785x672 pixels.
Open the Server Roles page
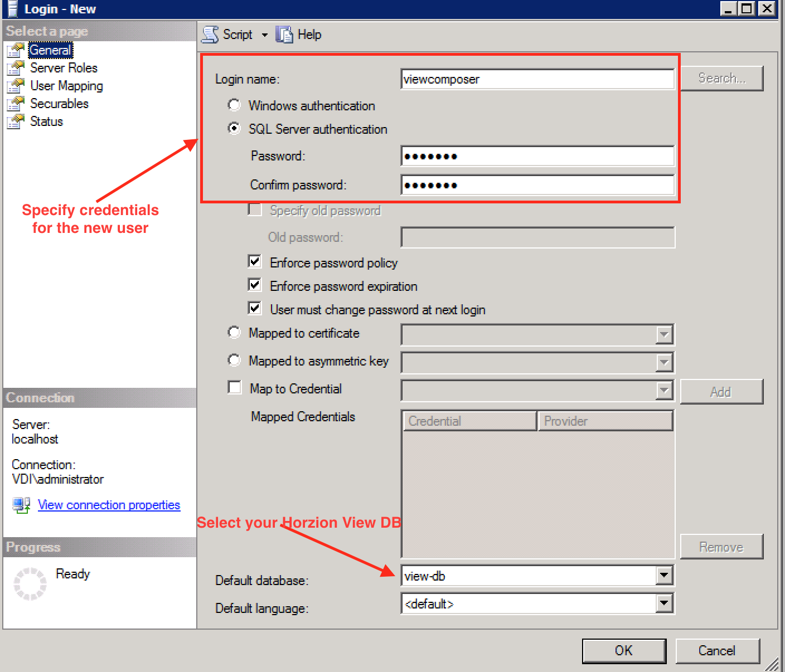click(63, 67)
